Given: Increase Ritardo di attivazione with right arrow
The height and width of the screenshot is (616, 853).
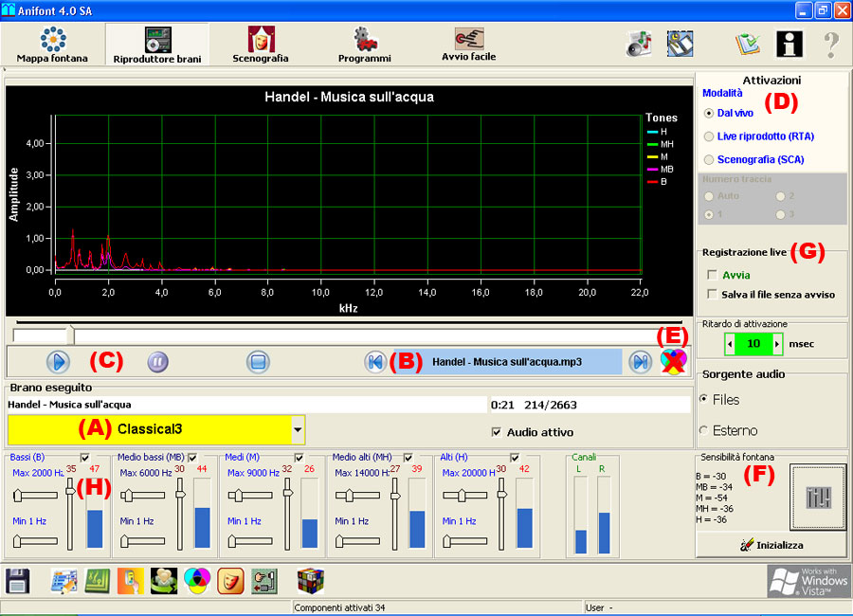Looking at the screenshot, I should (777, 344).
